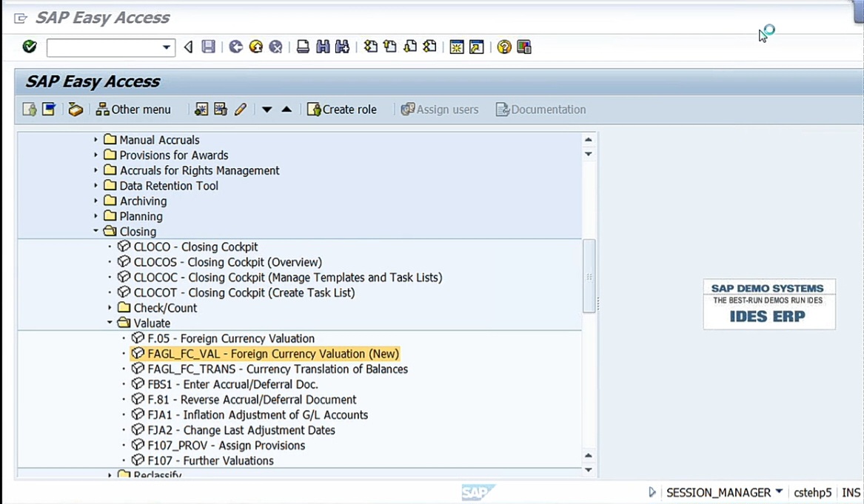Open the command field dropdown arrow
864x504 pixels.
point(167,47)
